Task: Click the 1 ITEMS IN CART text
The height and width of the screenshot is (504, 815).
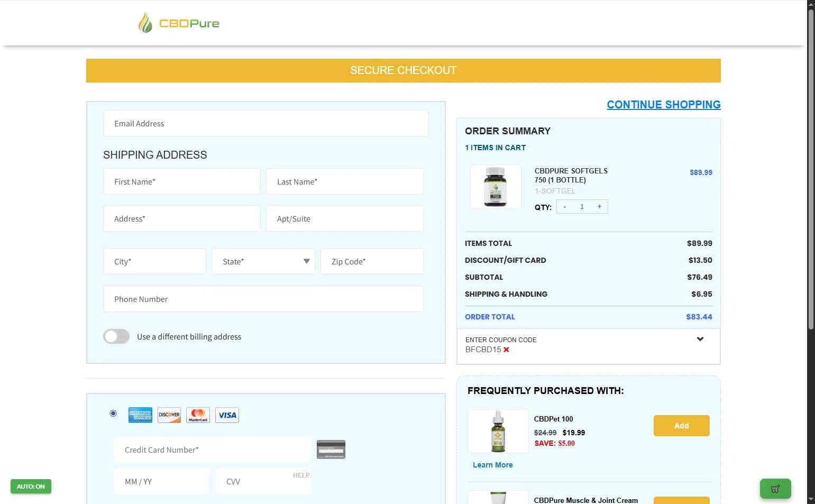Action: click(x=495, y=148)
